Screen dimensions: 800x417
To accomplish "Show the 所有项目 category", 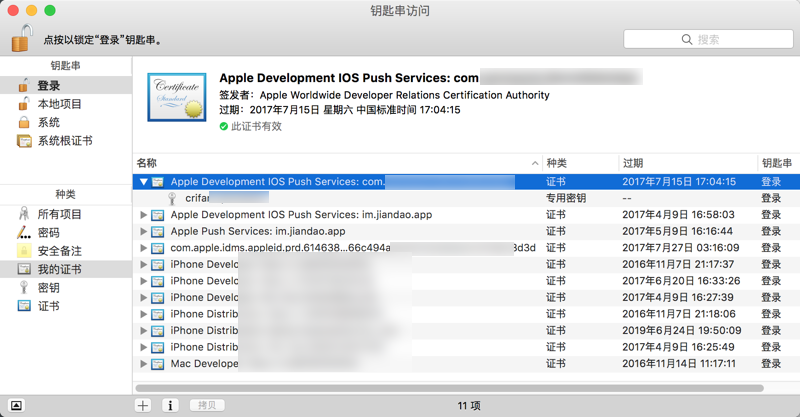I will coord(66,214).
